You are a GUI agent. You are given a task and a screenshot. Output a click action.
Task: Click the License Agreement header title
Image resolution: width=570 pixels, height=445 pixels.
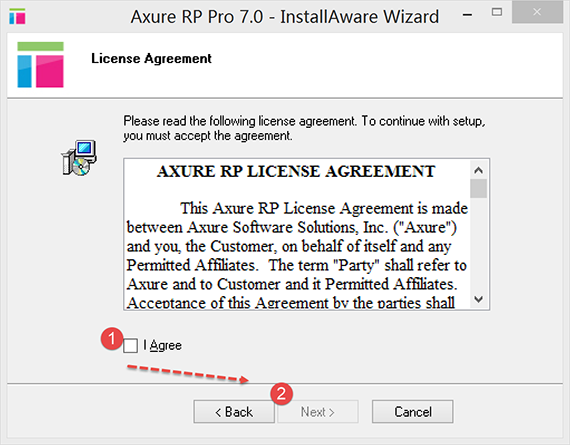click(151, 59)
